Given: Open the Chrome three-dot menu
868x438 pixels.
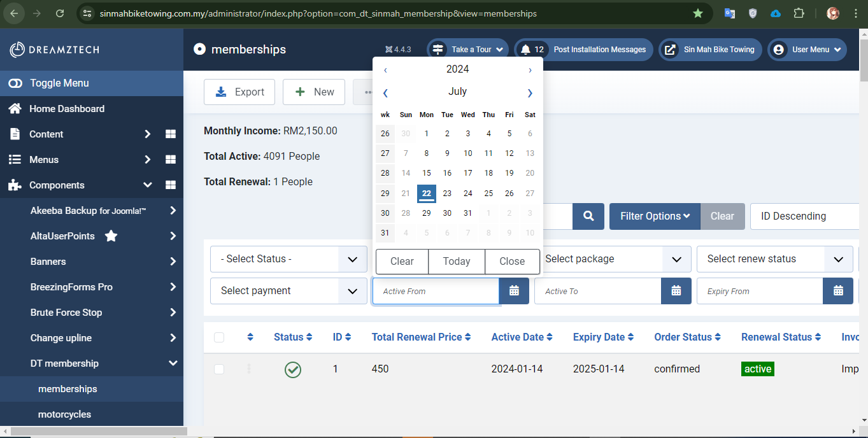Looking at the screenshot, I should (855, 13).
